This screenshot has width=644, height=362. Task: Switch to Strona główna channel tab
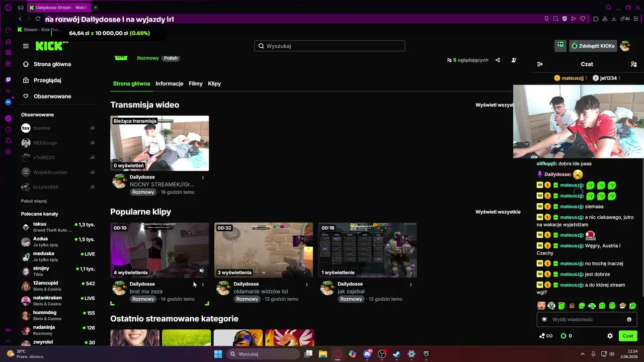click(x=131, y=83)
